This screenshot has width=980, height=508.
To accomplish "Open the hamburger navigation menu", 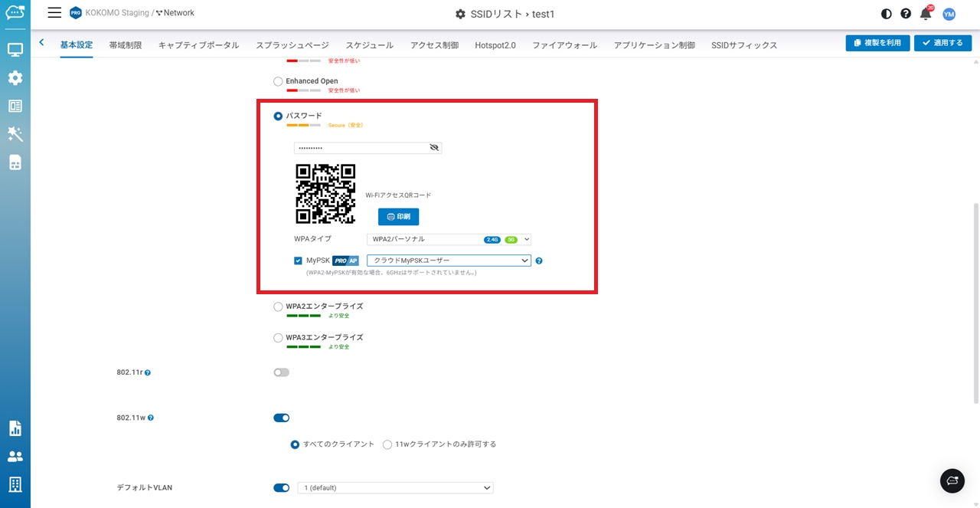I will pos(54,13).
